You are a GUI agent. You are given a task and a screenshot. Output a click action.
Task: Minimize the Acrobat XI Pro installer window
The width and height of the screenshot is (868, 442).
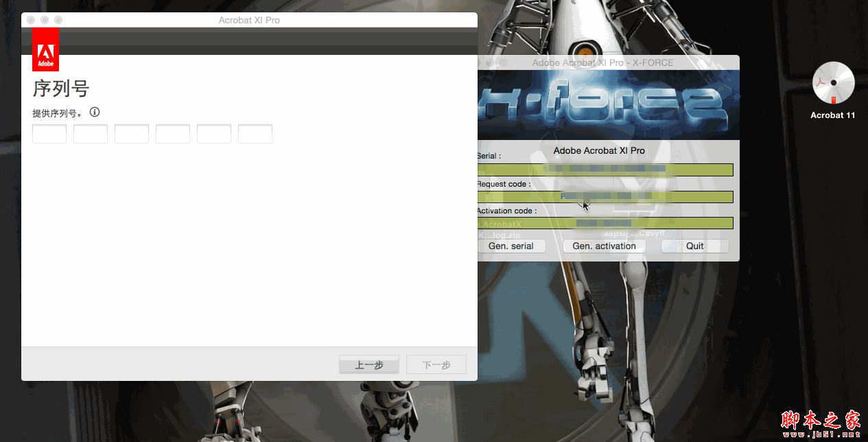click(45, 20)
